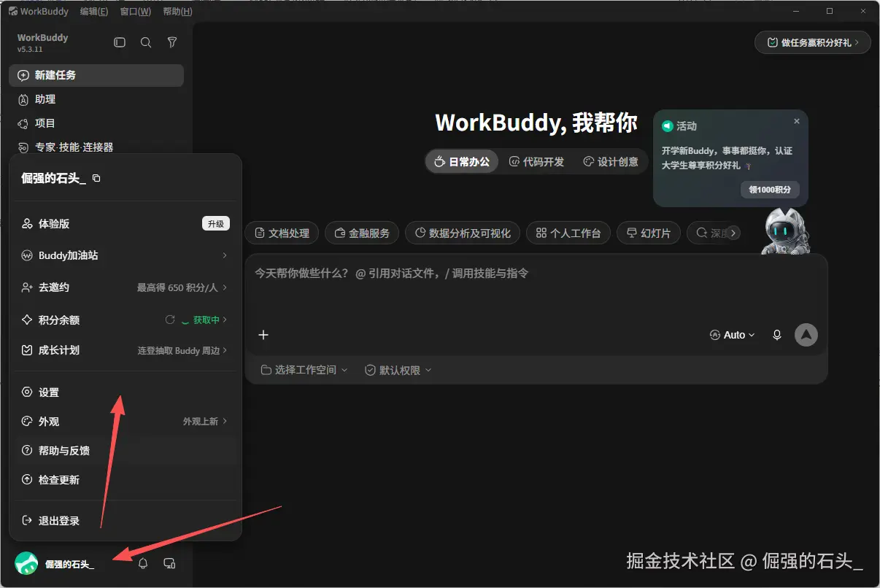Screen dimensions: 880x588
Task: Open the 项目 sidebar item
Action: coord(96,123)
